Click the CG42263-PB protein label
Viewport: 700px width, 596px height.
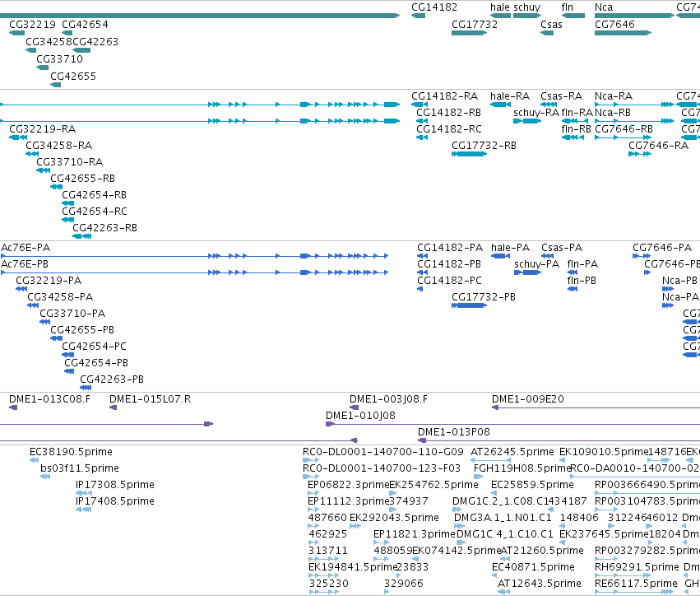(112, 379)
